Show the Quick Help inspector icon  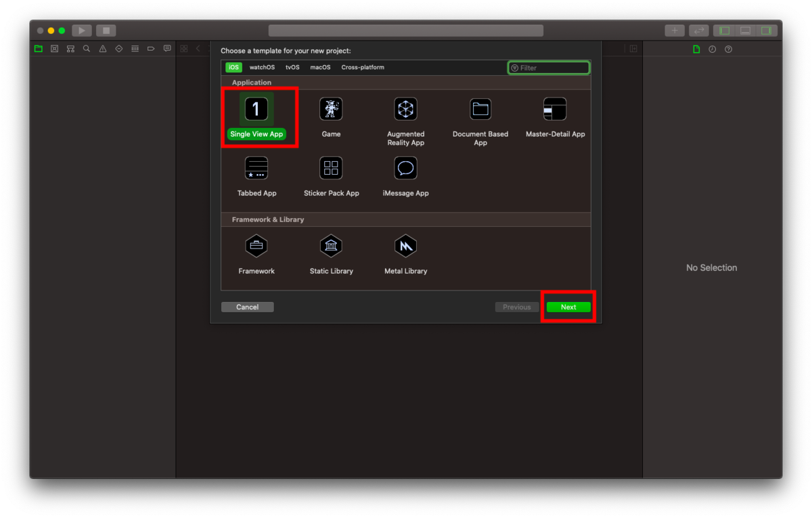(x=728, y=49)
